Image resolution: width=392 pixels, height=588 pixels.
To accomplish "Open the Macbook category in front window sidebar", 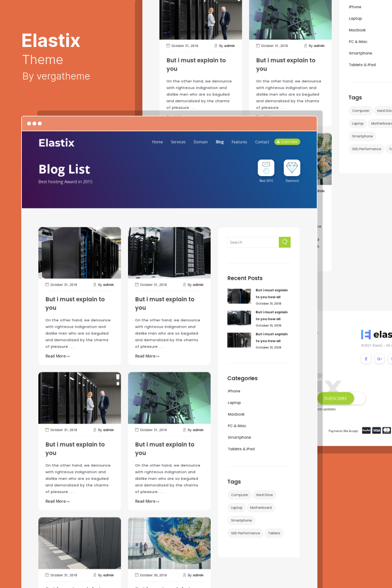I will [x=236, y=415].
